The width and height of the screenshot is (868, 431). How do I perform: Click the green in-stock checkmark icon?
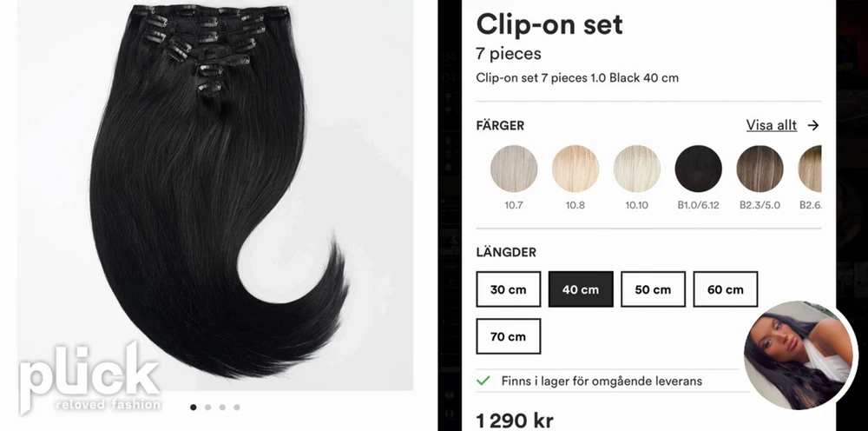[x=483, y=381]
